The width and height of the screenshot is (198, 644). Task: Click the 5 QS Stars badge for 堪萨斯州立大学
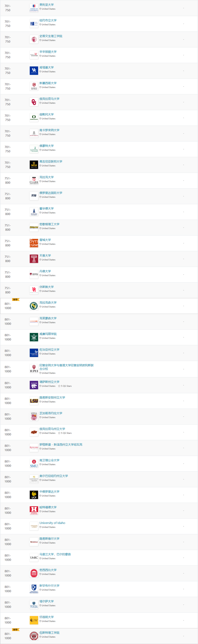click(65, 386)
